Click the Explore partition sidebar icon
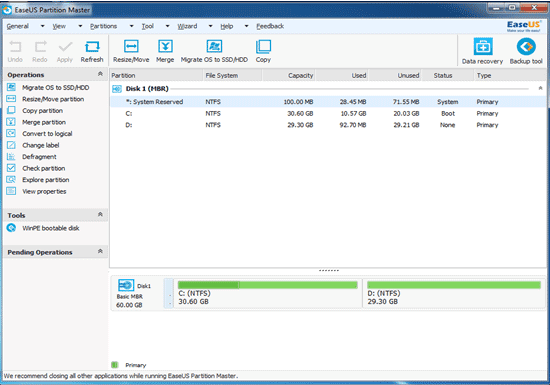Screen dimensions: 550x385 [x=11, y=180]
